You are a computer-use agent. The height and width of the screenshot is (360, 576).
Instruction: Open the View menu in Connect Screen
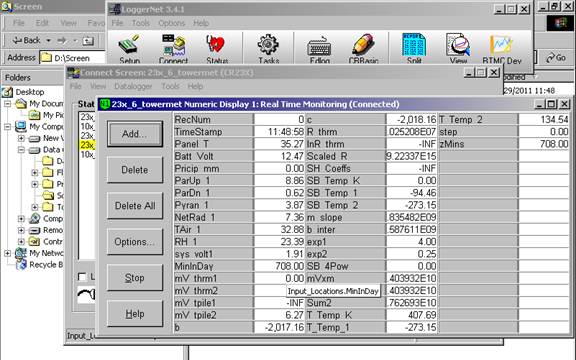pos(98,86)
